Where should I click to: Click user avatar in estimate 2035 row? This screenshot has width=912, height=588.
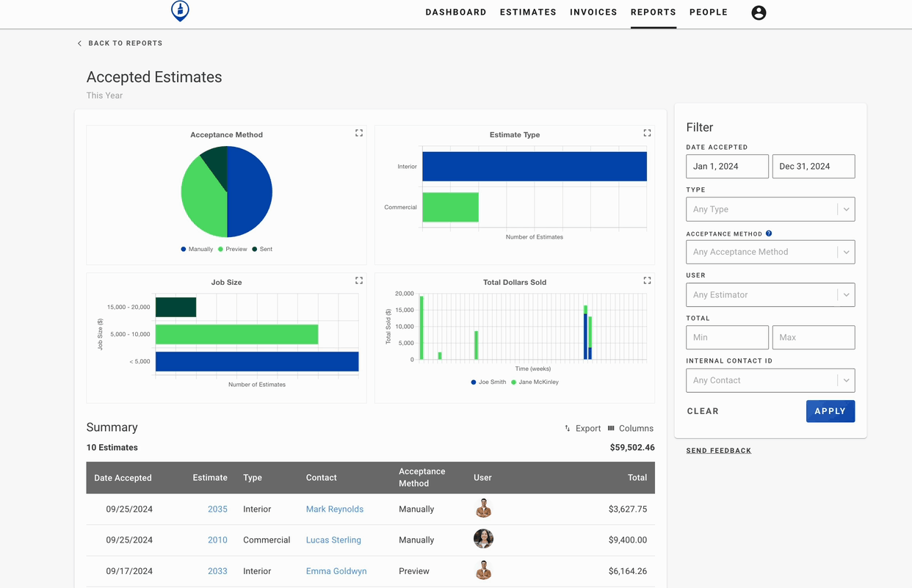click(x=483, y=508)
